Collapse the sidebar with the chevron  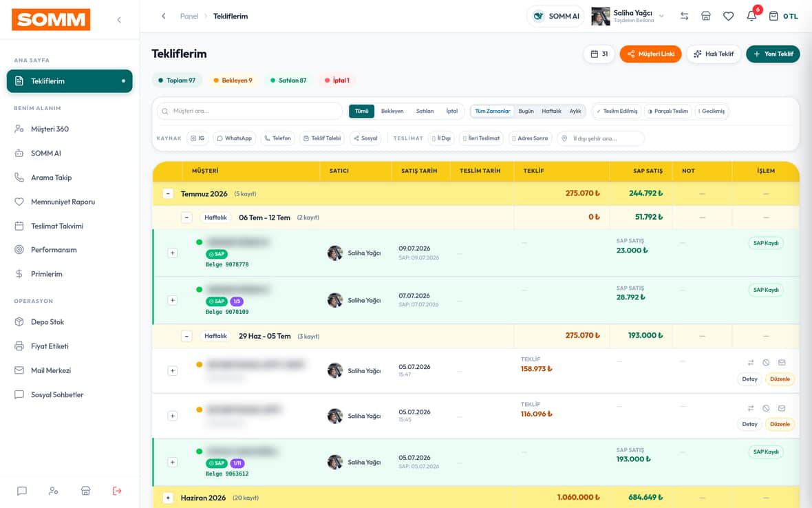tap(119, 20)
